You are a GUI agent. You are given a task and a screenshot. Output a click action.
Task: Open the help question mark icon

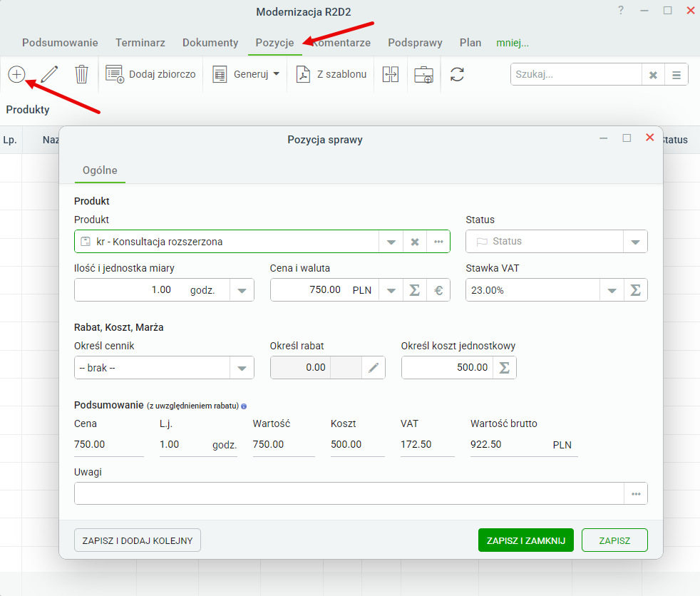tap(621, 10)
